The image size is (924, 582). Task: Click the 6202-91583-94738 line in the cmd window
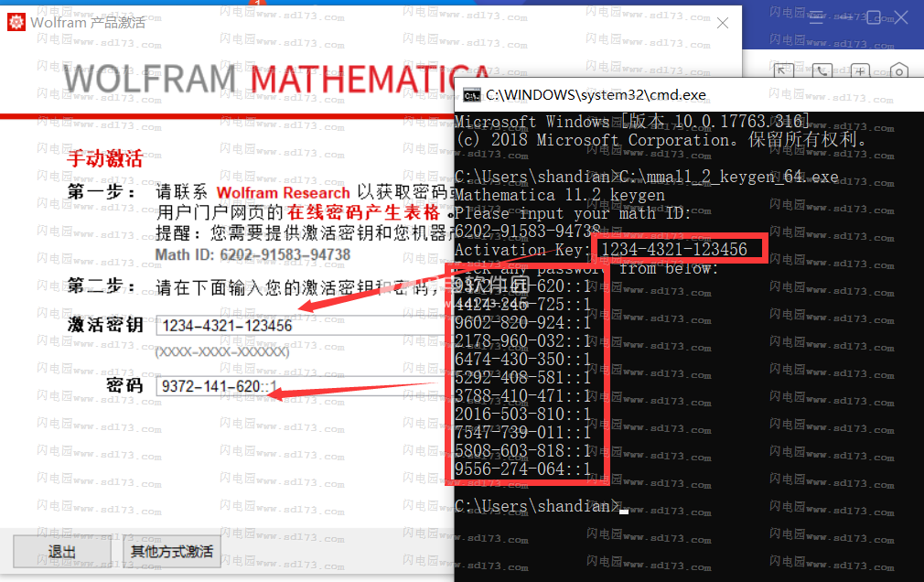tap(527, 232)
